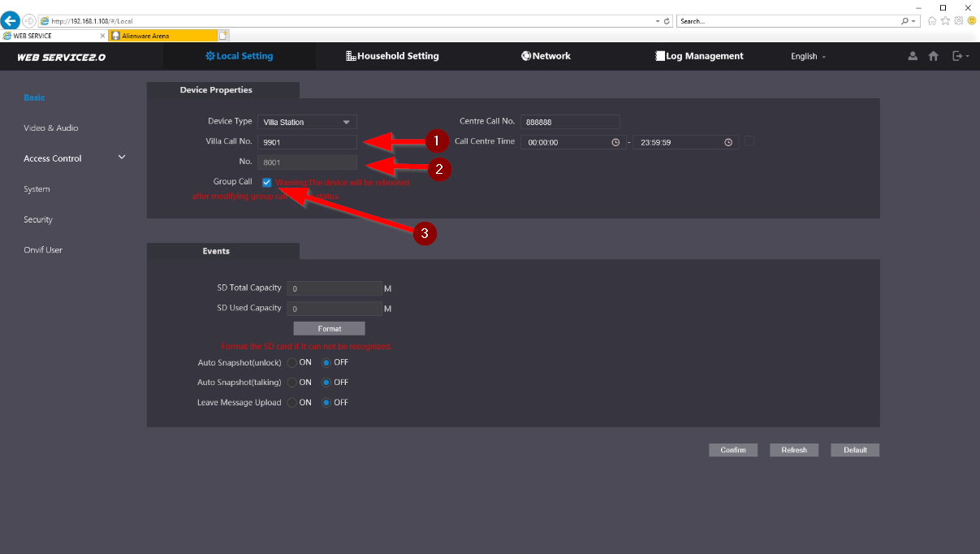Select Onvif User in the sidebar
The height and width of the screenshot is (554, 980).
pyautogui.click(x=43, y=250)
